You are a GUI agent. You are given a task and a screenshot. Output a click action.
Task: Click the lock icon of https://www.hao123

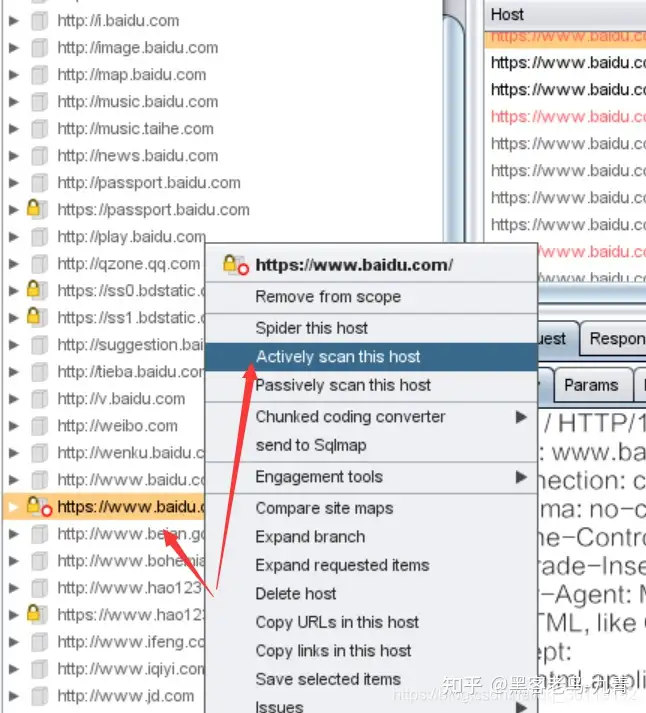34,613
